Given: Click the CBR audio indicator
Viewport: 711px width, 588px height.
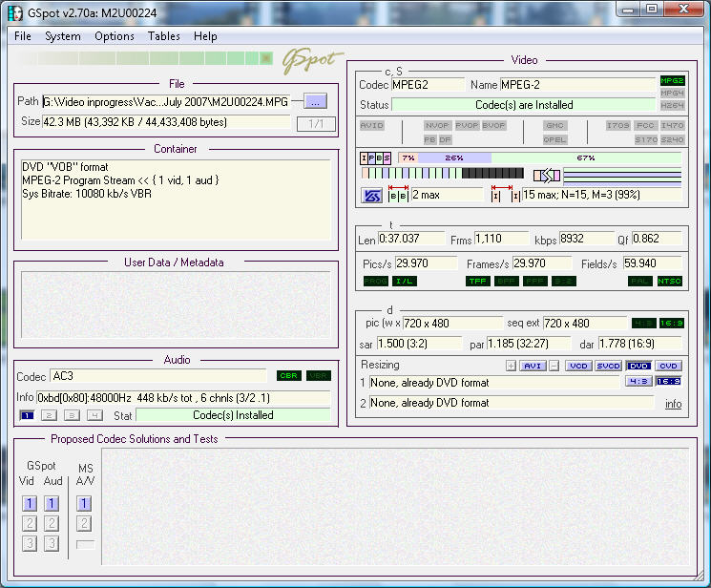Looking at the screenshot, I should pos(289,376).
